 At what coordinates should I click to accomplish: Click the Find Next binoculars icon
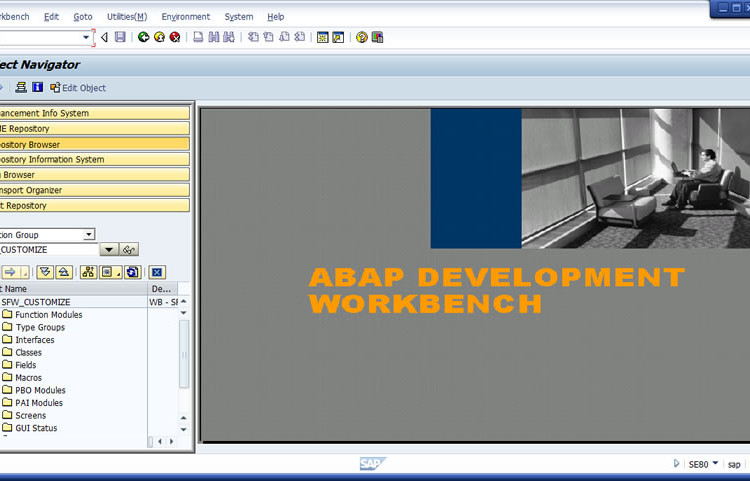pos(229,37)
